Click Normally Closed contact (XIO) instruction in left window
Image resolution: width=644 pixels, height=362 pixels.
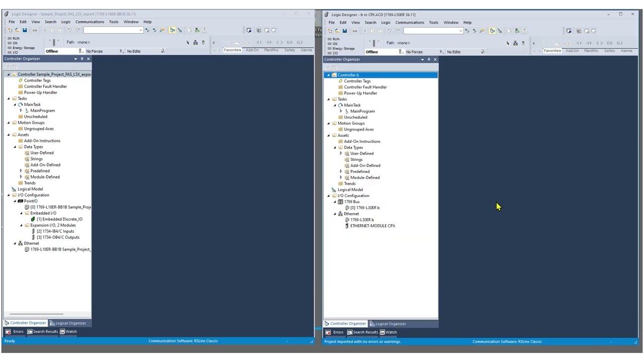(269, 42)
